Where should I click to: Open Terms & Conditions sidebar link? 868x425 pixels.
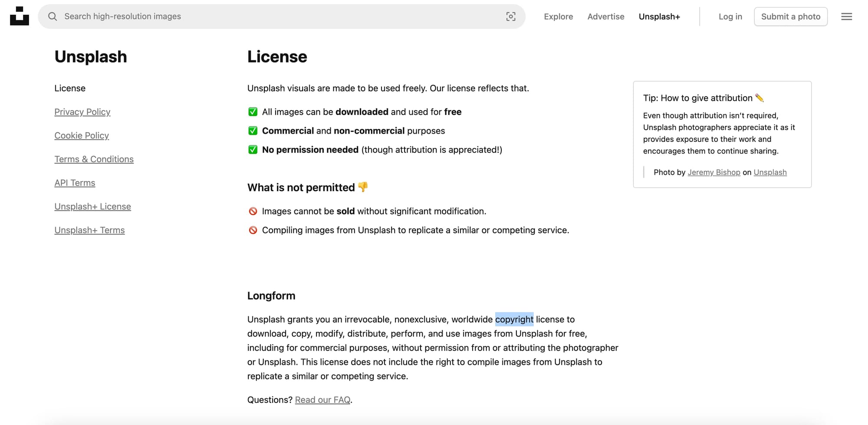(x=94, y=159)
